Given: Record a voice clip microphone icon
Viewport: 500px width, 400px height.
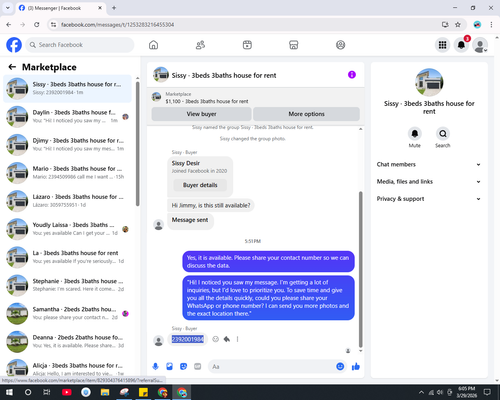Looking at the screenshot, I should click(155, 366).
